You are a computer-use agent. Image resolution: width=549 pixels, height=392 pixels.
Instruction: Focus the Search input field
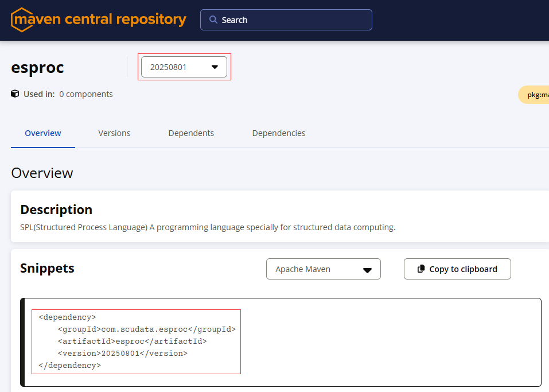tap(286, 20)
